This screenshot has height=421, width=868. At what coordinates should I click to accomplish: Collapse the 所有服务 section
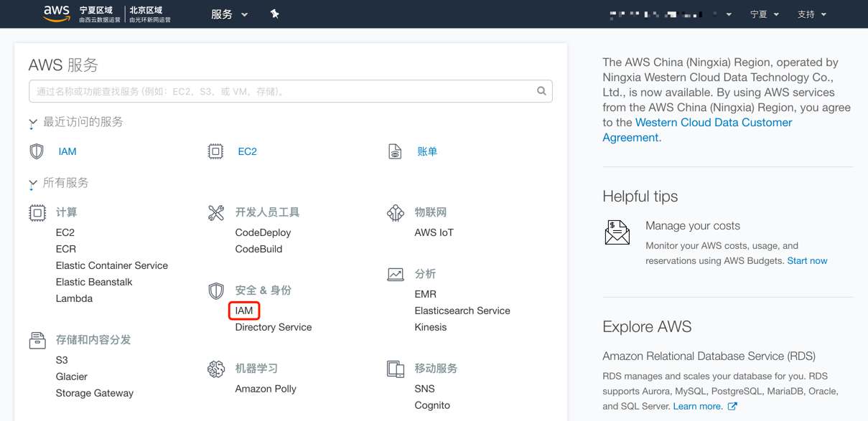click(33, 184)
